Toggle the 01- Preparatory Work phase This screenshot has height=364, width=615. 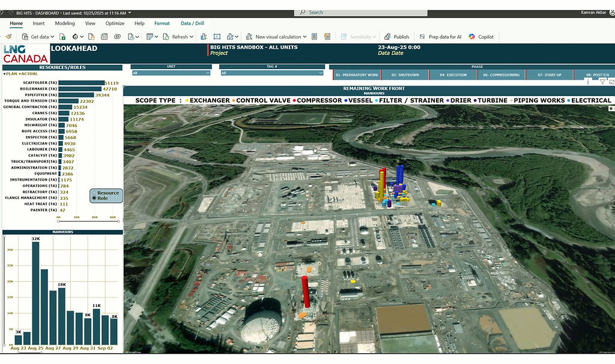(357, 74)
